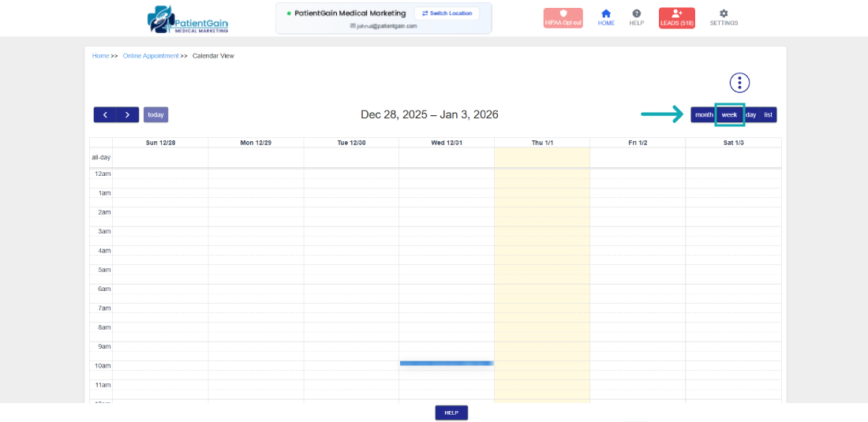This screenshot has width=868, height=422.
Task: Go to next week arrow
Action: pos(127,115)
